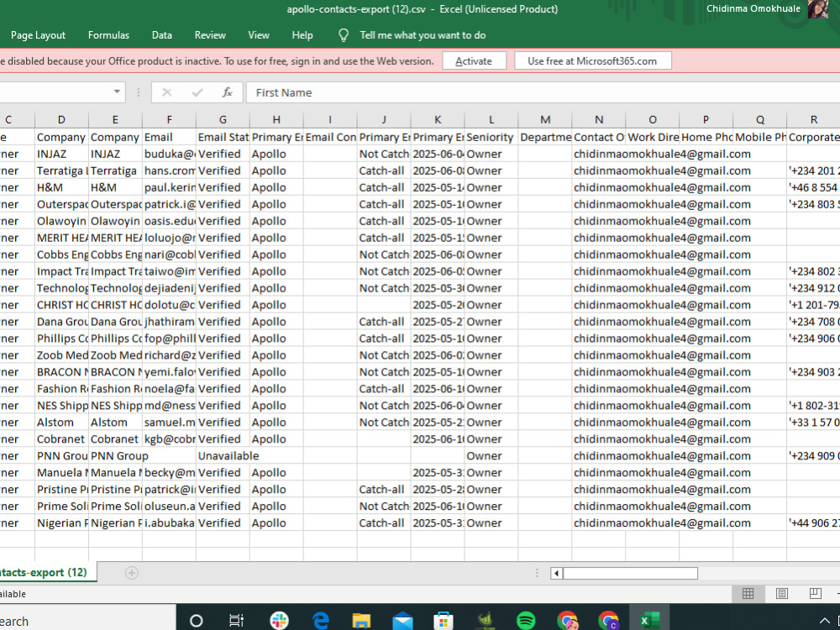840x630 pixels.
Task: Open Spotify from the taskbar
Action: tap(526, 621)
